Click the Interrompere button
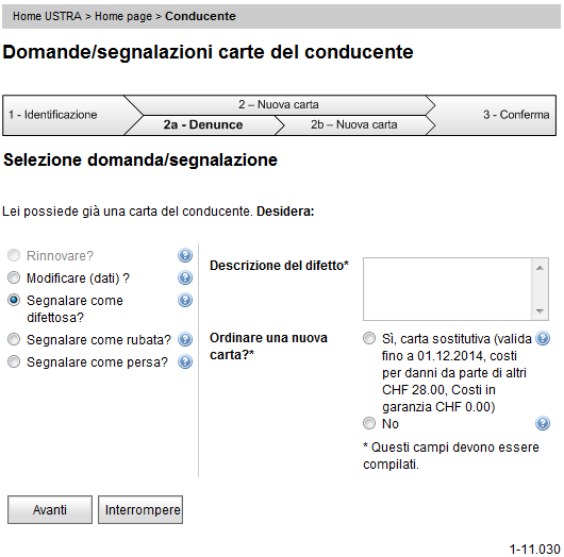The width and height of the screenshot is (564, 557). 141,510
